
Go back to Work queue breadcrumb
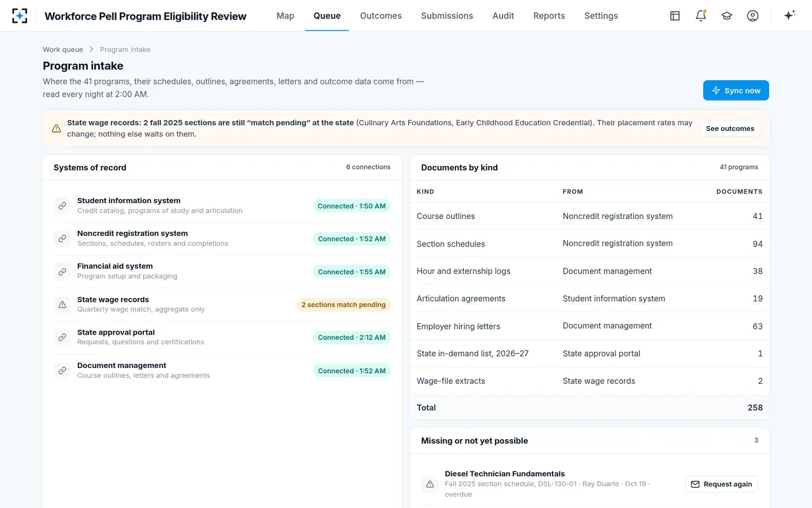63,50
